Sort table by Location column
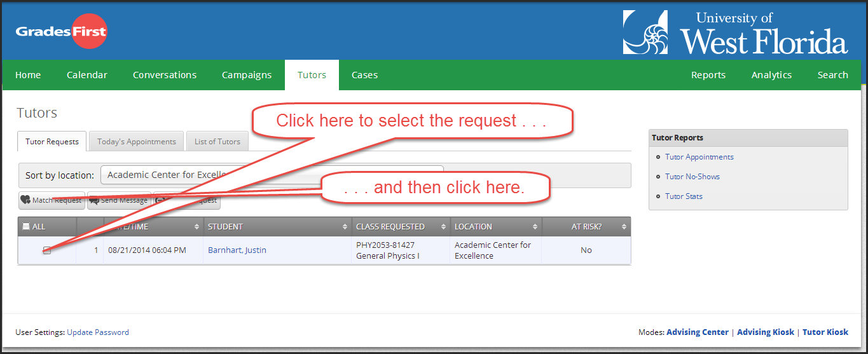 click(x=496, y=226)
